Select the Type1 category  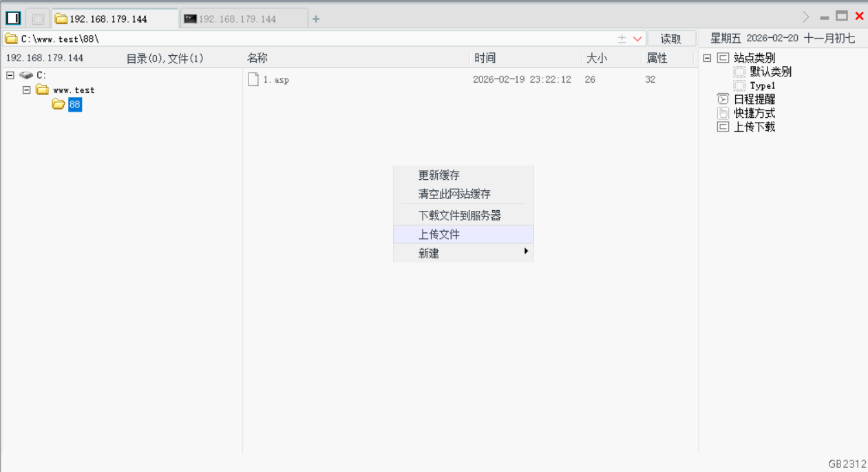[x=763, y=85]
